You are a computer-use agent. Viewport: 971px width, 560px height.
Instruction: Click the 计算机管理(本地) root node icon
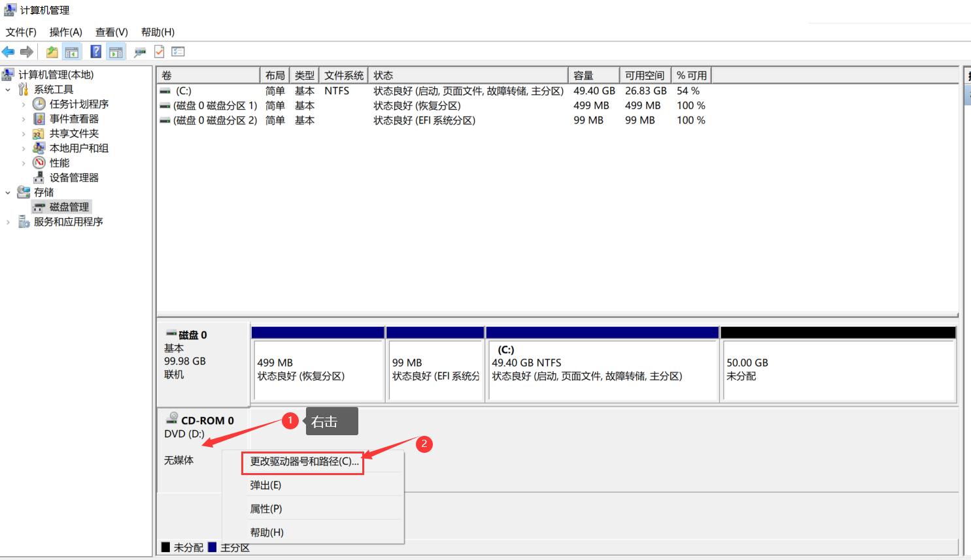(9, 74)
